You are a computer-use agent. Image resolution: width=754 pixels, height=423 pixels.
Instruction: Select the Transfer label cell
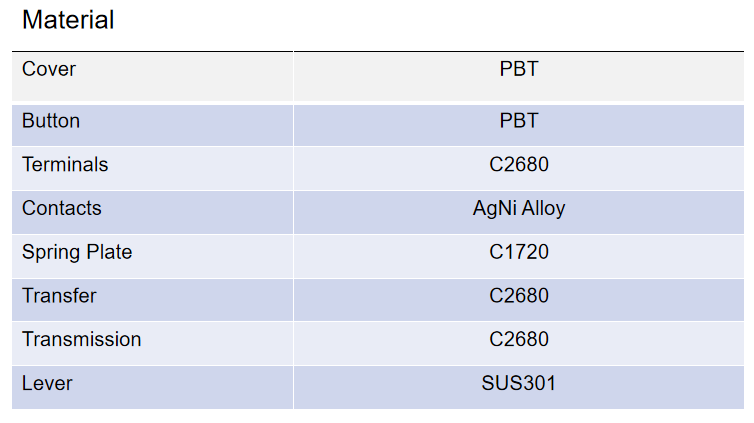tap(59, 296)
